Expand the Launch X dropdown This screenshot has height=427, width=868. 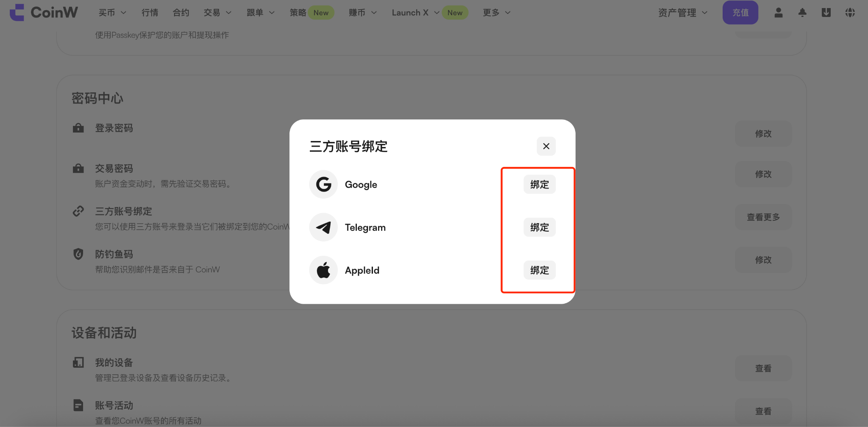416,13
